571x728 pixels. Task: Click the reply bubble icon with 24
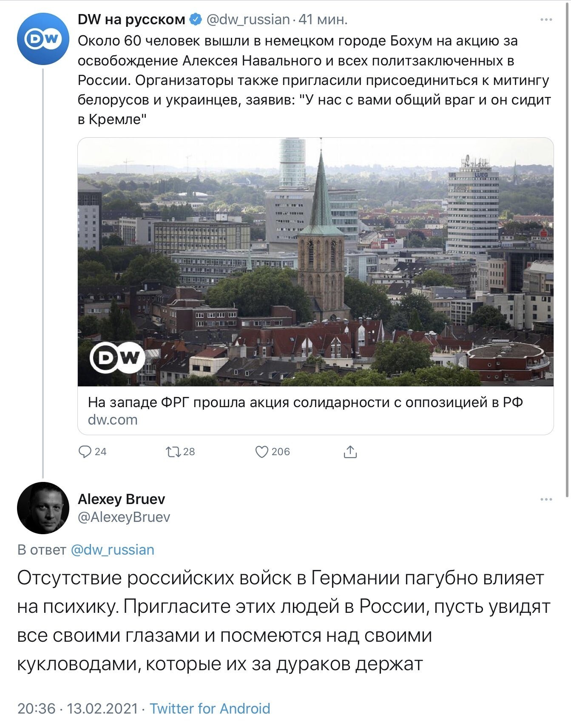click(85, 451)
